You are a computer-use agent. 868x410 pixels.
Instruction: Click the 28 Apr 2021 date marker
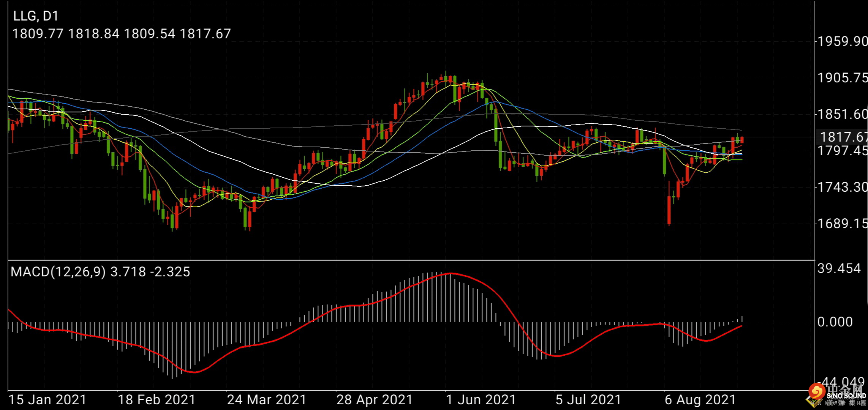(375, 400)
